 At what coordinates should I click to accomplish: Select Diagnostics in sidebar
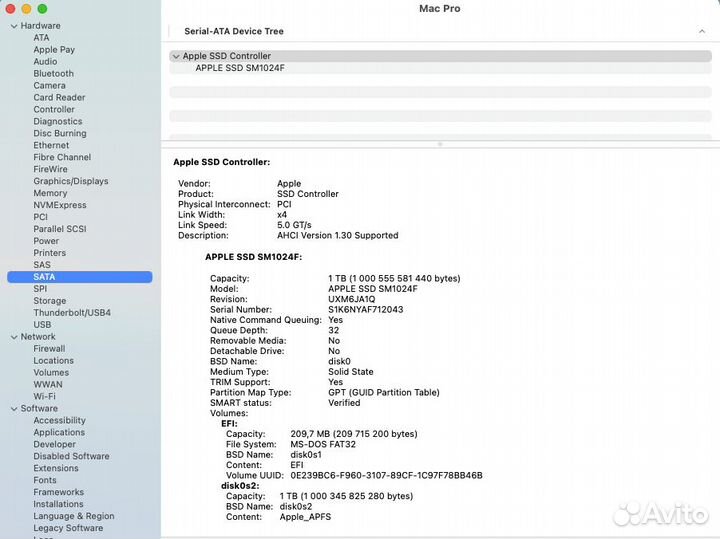[x=57, y=121]
